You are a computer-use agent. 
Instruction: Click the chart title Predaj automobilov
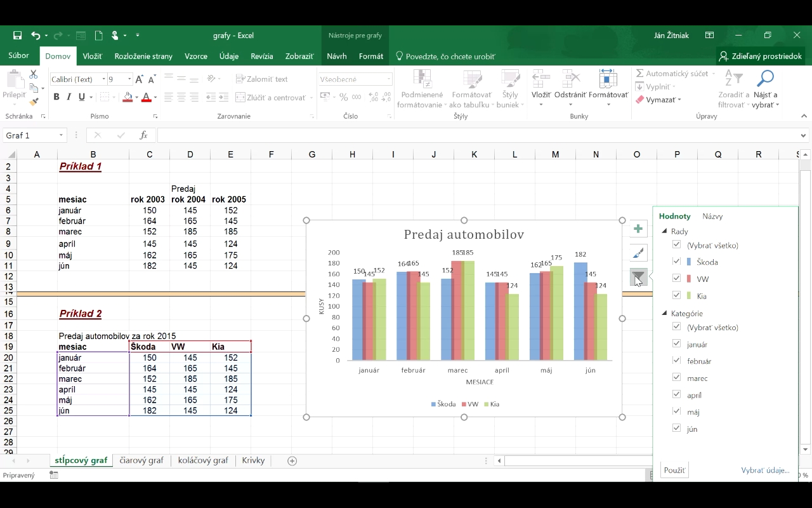pos(464,235)
